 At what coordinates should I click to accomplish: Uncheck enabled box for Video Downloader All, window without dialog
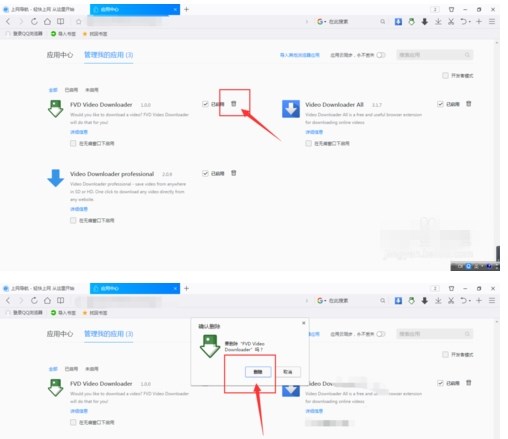pyautogui.click(x=440, y=104)
